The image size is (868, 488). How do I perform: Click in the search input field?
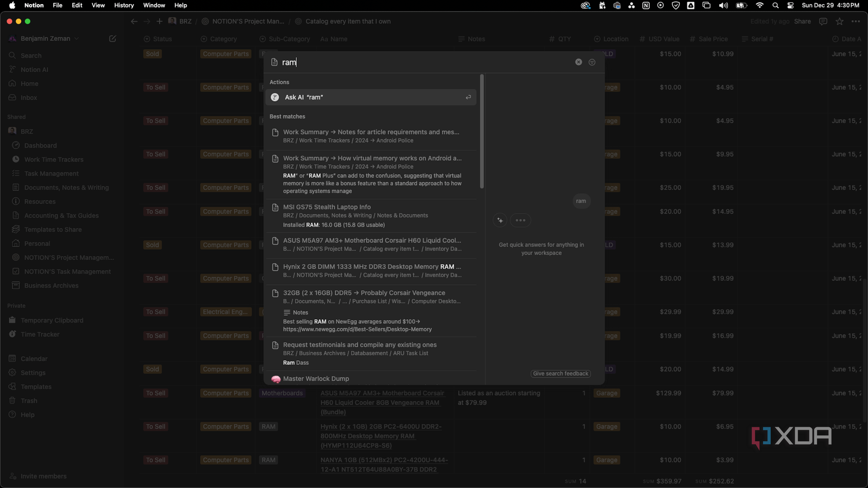[425, 62]
